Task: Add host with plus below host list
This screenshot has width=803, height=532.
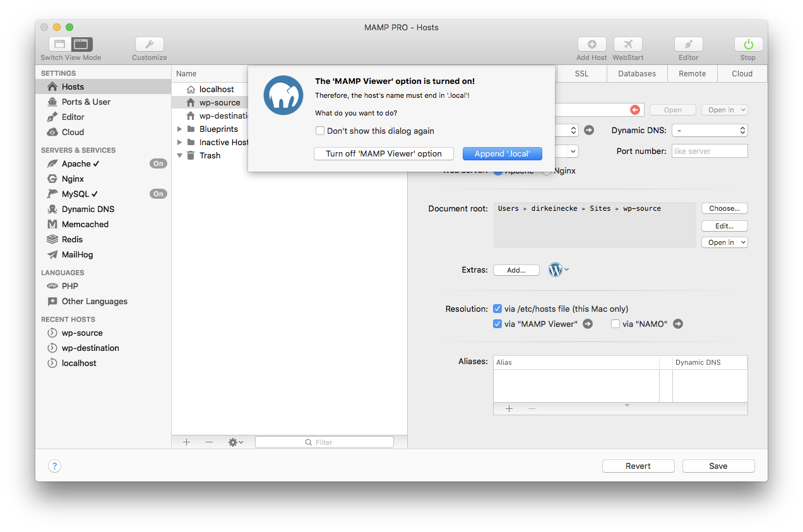Action: point(186,442)
